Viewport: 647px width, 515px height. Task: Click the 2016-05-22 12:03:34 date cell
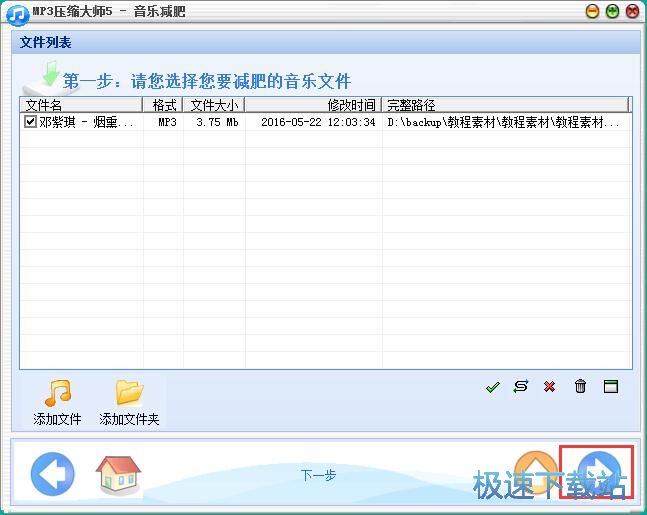coord(318,122)
